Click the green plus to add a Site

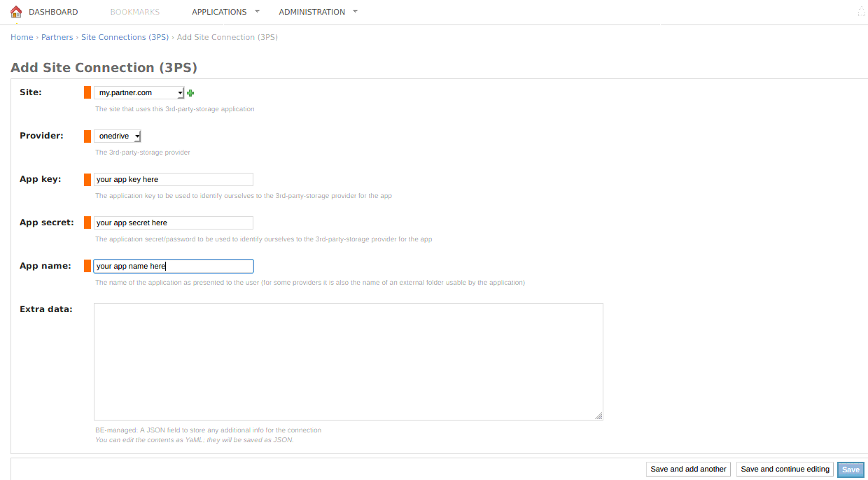tap(190, 93)
